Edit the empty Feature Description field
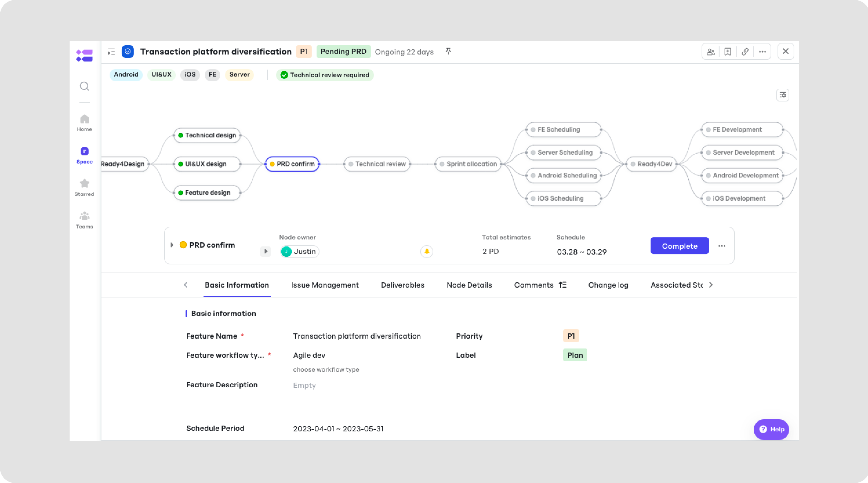Image resolution: width=868 pixels, height=483 pixels. pyautogui.click(x=304, y=385)
